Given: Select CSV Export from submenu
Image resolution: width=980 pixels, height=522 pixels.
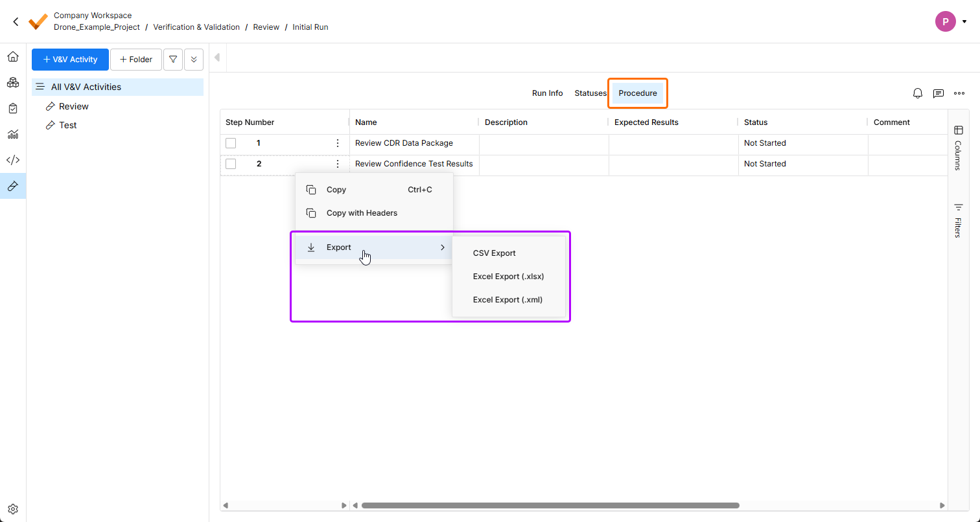Looking at the screenshot, I should [x=494, y=253].
